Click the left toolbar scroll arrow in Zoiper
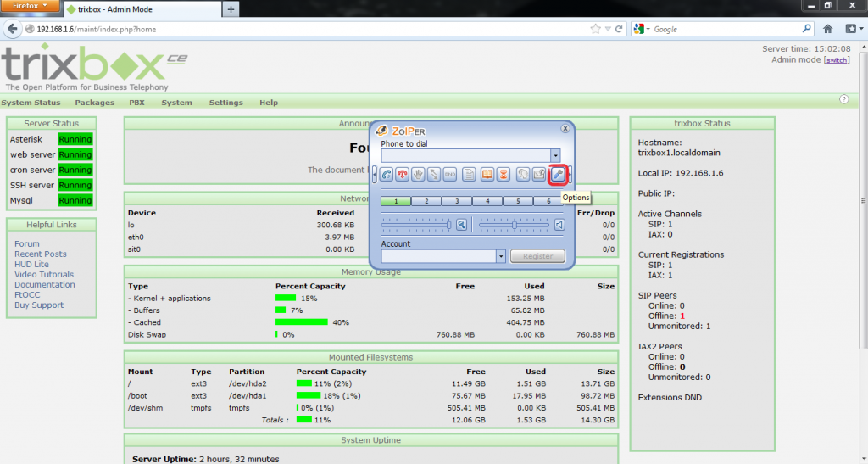This screenshot has height=464, width=868. 375,175
